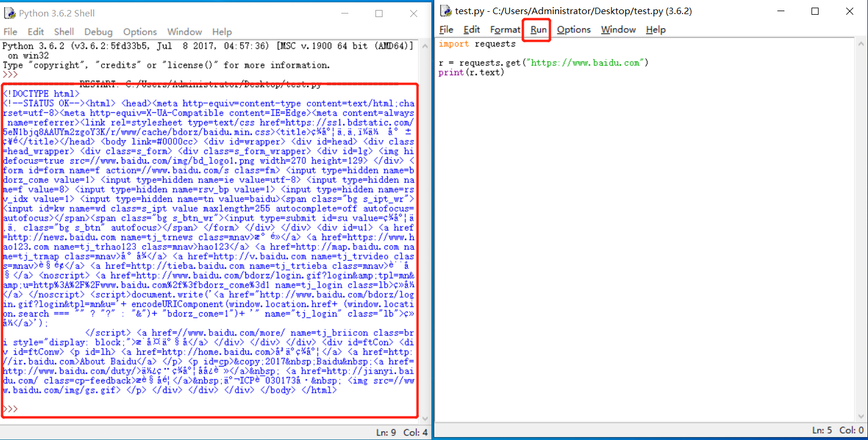Image resolution: width=868 pixels, height=440 pixels.
Task: Click the 'Type "copyright"' info line
Action: click(167, 65)
